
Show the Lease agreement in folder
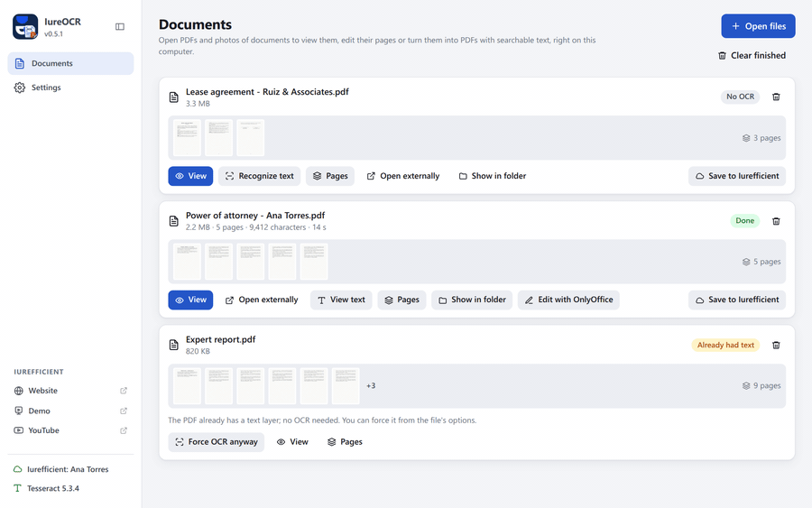click(493, 176)
